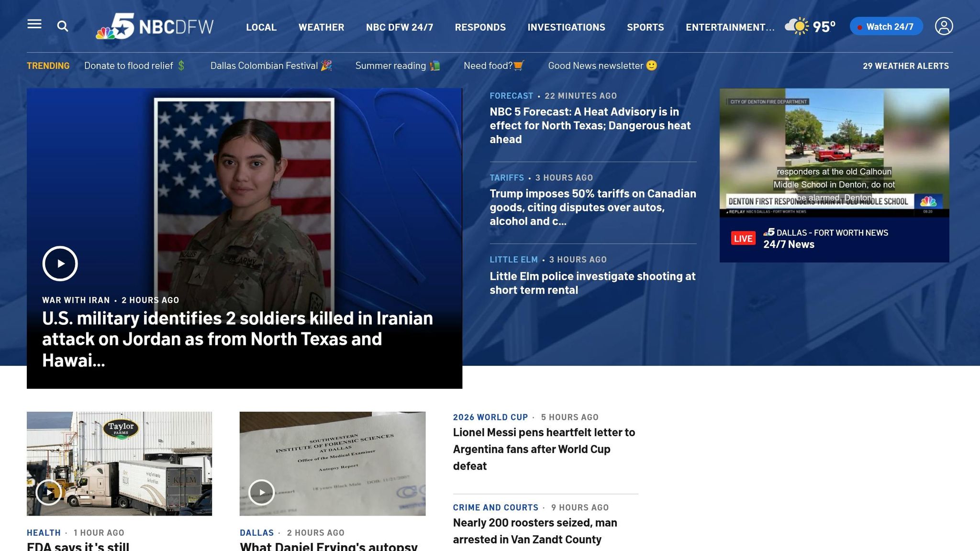The image size is (980, 551).
Task: Open Dallas-Fort Worth 24/7 News label
Action: pos(825,238)
